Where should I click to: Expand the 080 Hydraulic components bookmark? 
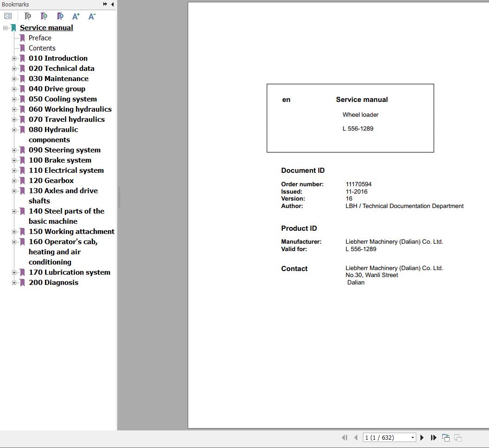click(14, 130)
